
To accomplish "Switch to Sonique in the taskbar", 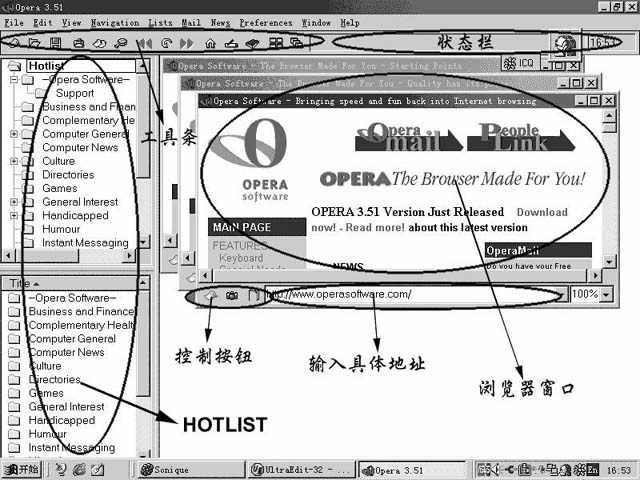I will pyautogui.click(x=191, y=470).
